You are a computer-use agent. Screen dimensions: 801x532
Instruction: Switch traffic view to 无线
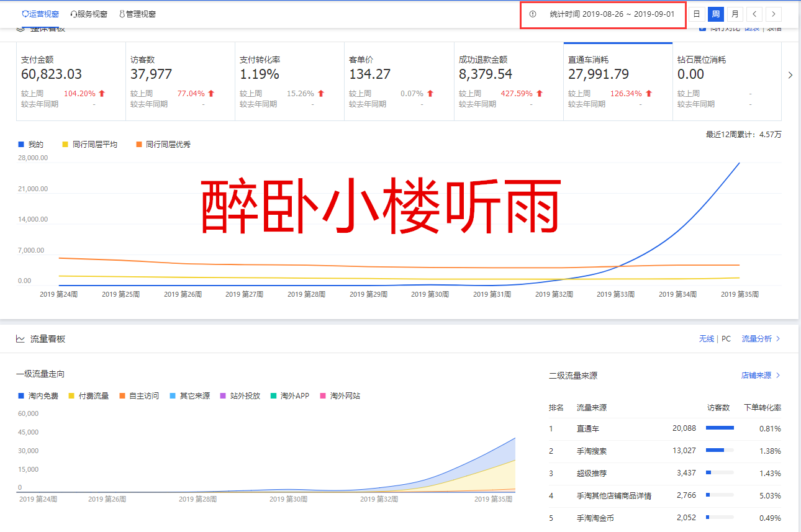click(706, 339)
